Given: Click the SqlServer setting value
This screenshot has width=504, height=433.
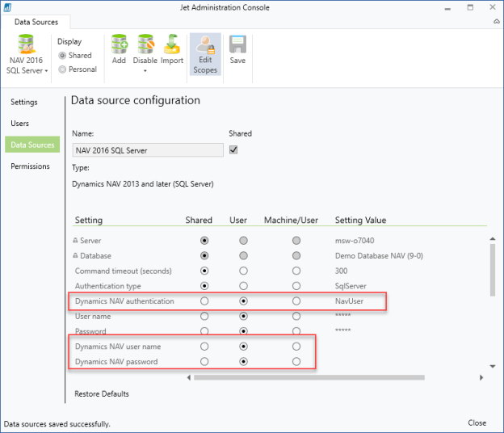Looking at the screenshot, I should click(x=351, y=286).
